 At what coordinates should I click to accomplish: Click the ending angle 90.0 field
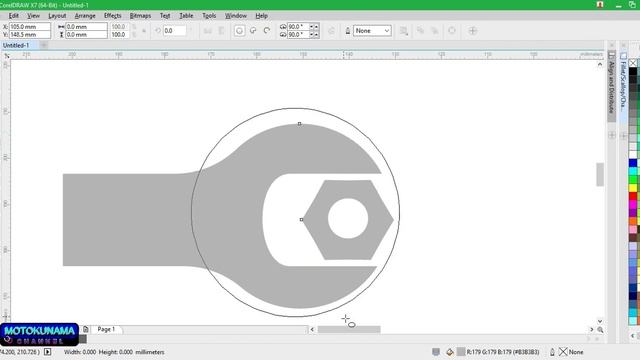(x=298, y=35)
